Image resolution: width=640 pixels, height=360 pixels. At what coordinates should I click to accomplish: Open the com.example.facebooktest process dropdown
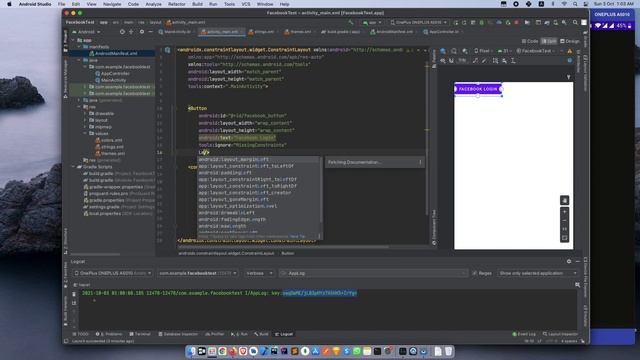[x=198, y=273]
